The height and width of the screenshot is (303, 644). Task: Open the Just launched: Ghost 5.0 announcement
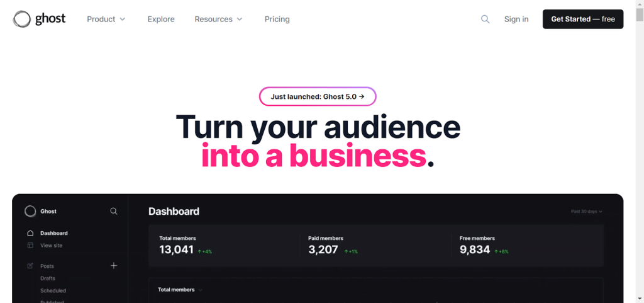[x=318, y=96]
